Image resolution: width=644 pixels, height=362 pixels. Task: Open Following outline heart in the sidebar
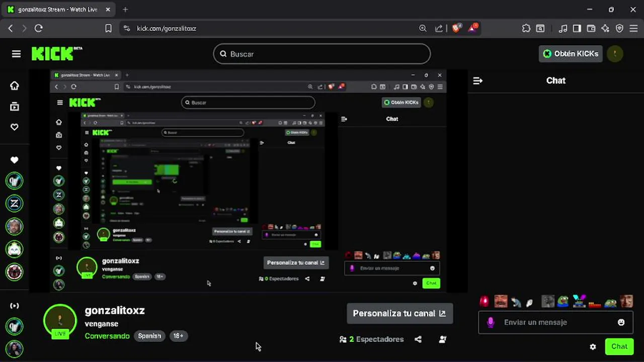[15, 127]
